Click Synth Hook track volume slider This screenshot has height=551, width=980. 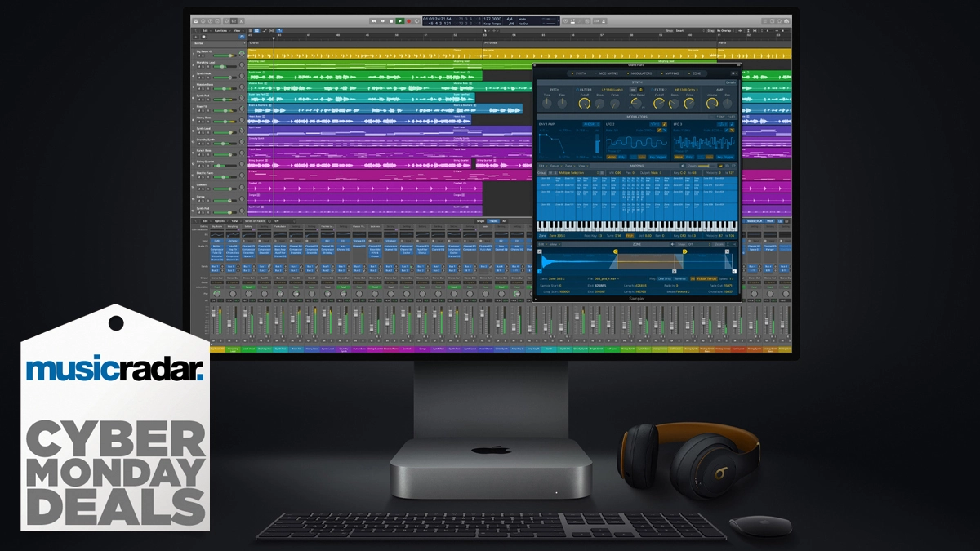click(225, 78)
